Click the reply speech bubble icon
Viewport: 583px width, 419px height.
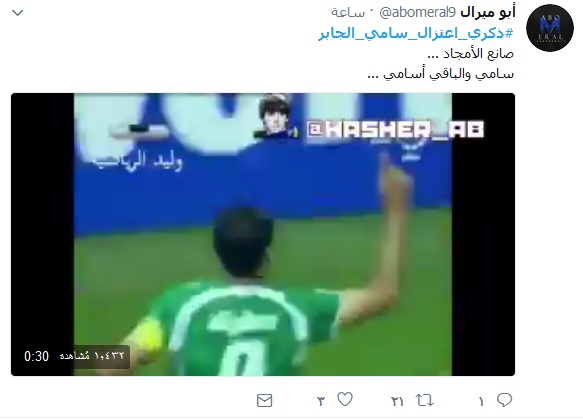coord(504,400)
